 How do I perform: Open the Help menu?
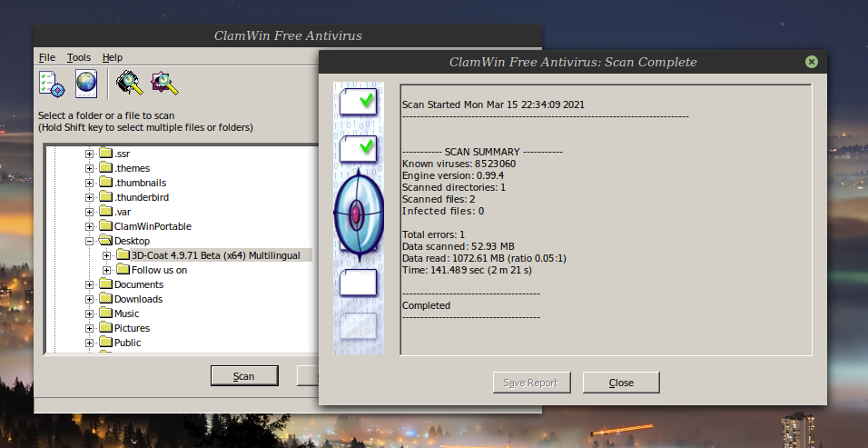pos(113,57)
